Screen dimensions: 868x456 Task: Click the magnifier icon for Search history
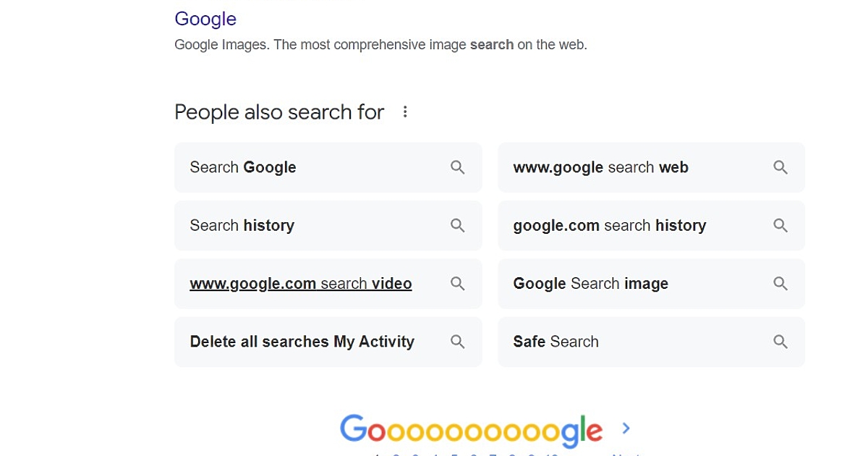(x=458, y=225)
